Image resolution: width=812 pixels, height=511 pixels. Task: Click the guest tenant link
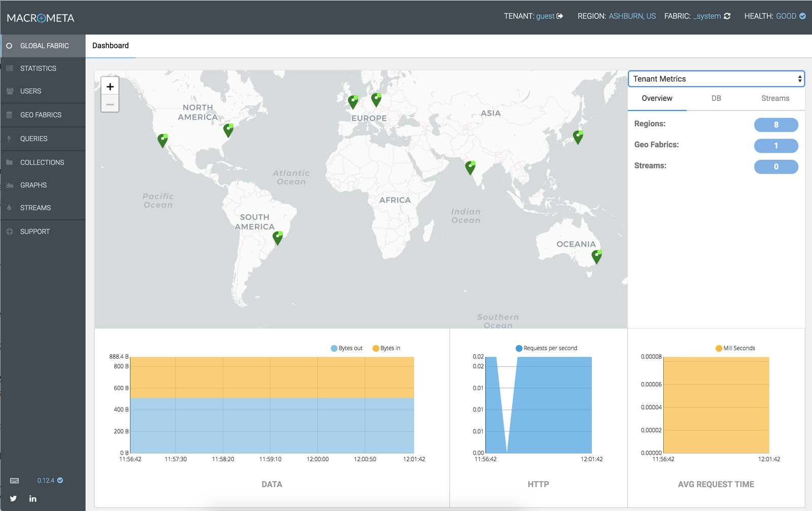545,16
